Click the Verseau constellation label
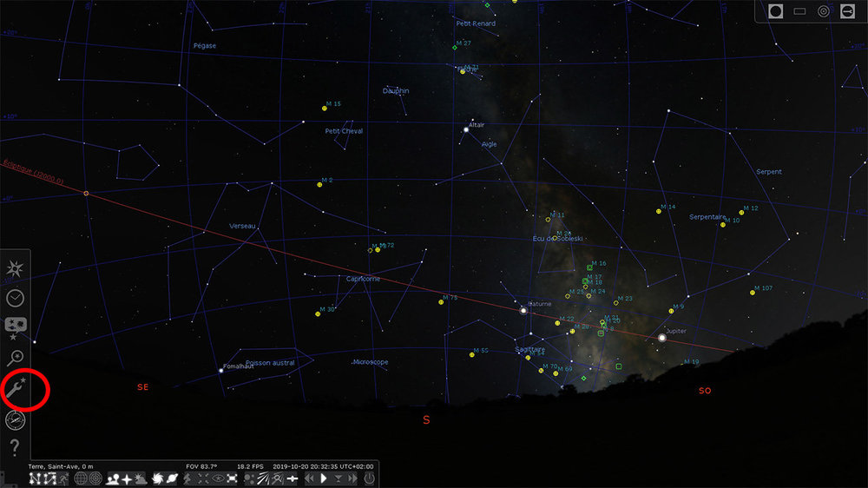Screen dimensions: 868x488 (x=242, y=226)
